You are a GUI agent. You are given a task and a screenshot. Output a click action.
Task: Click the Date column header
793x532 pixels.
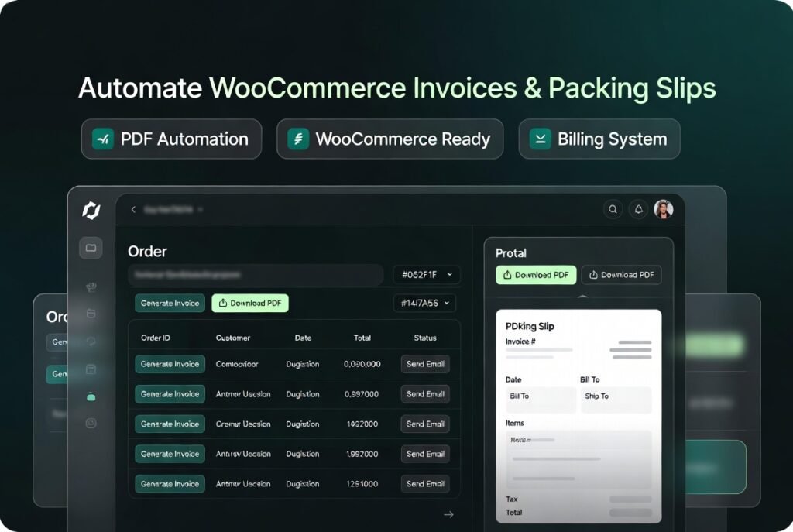[304, 338]
